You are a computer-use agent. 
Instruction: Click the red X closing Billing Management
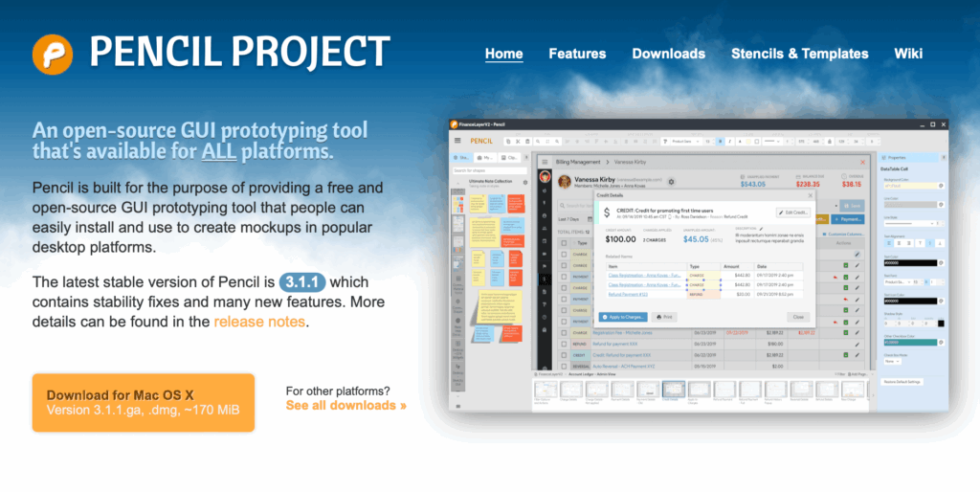[862, 162]
